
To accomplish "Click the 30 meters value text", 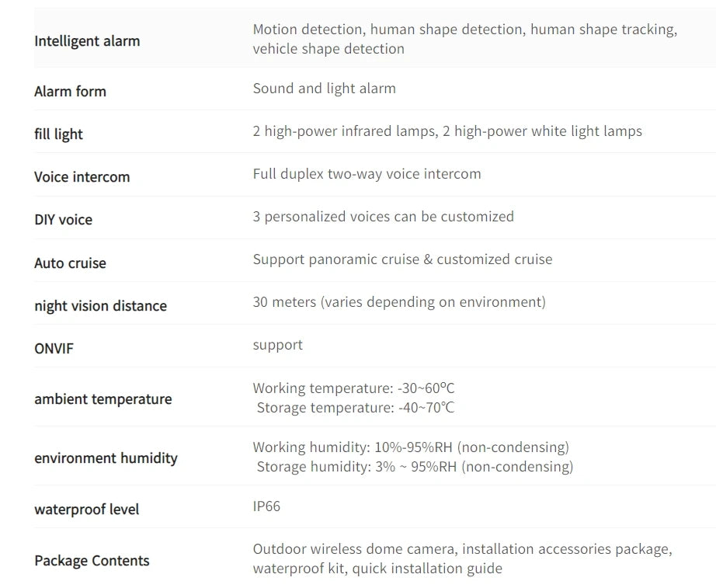I will click(x=398, y=302).
